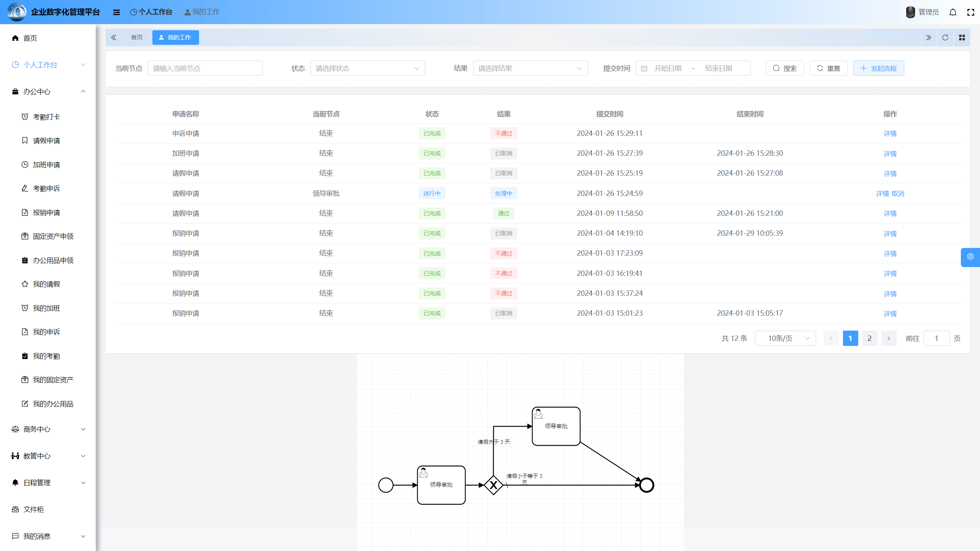Open the 状态 status dropdown

click(x=367, y=68)
